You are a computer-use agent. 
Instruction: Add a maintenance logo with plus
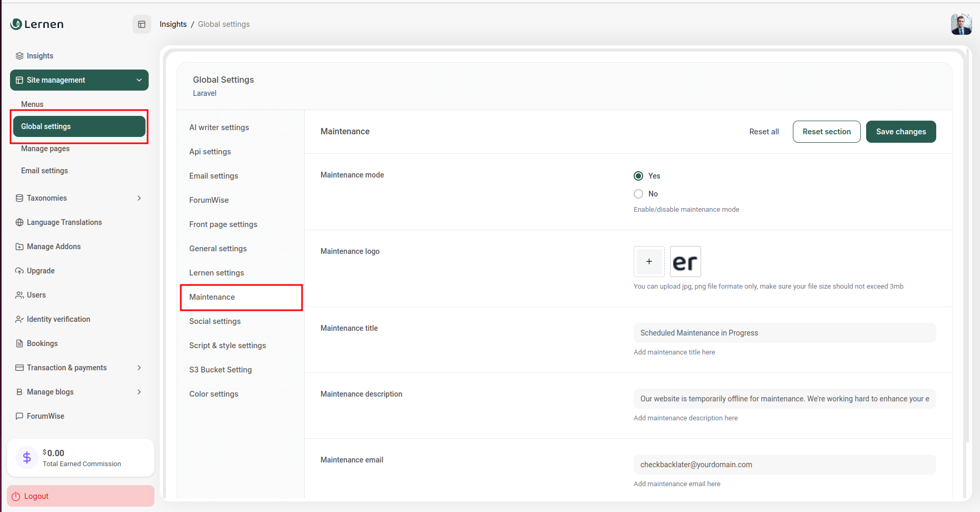[649, 261]
